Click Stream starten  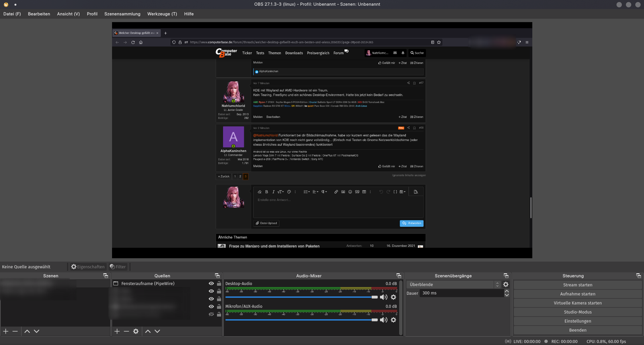point(578,285)
